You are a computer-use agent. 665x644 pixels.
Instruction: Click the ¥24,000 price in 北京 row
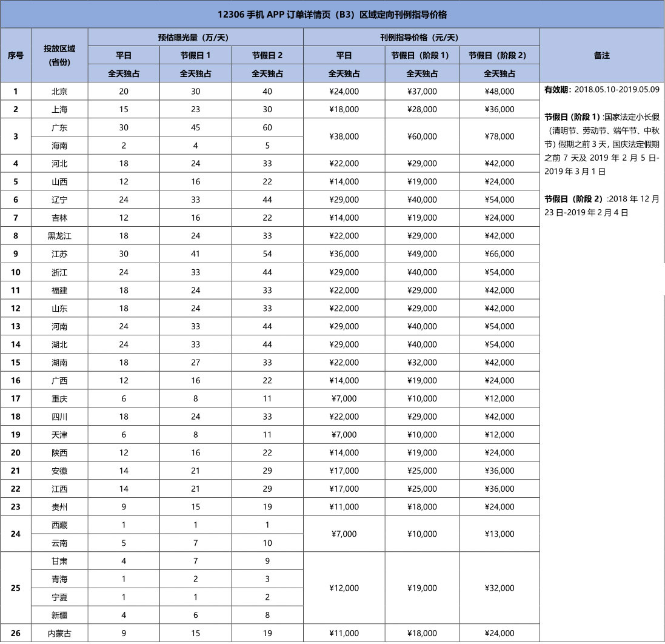[x=344, y=91]
